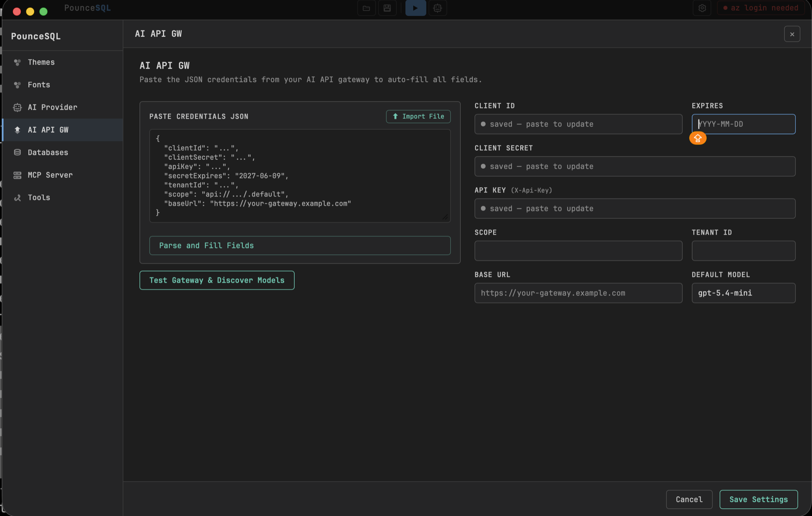Click Parse and Fill Fields button

click(x=300, y=246)
